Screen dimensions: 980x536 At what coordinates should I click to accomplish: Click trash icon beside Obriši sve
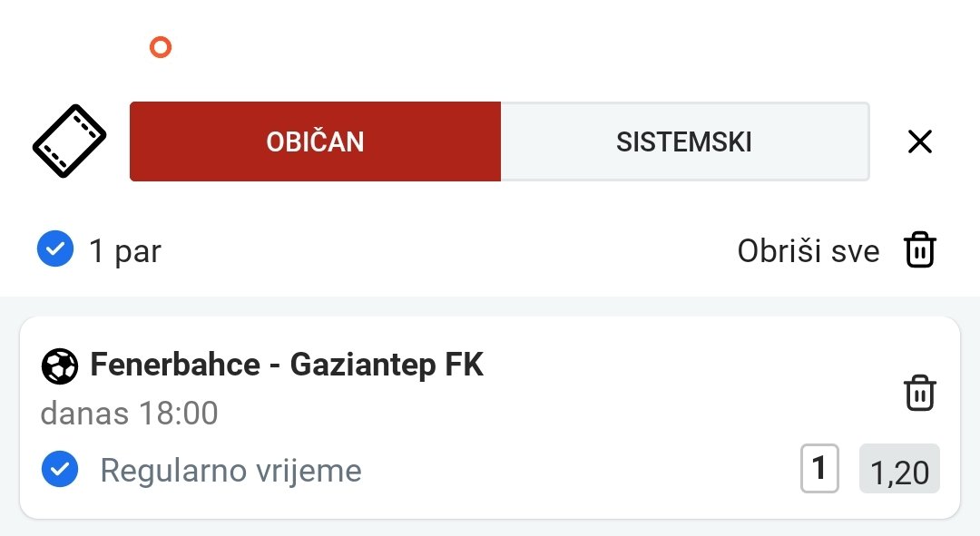920,249
